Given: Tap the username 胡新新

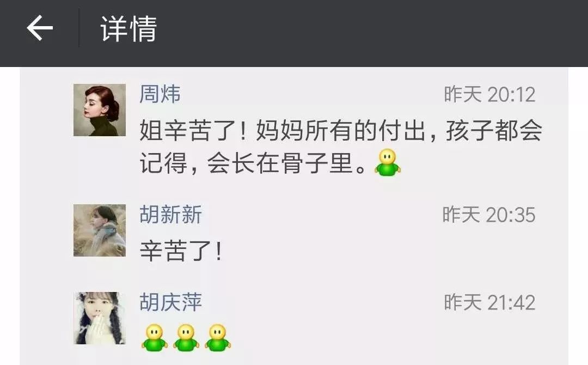Looking at the screenshot, I should coord(170,214).
